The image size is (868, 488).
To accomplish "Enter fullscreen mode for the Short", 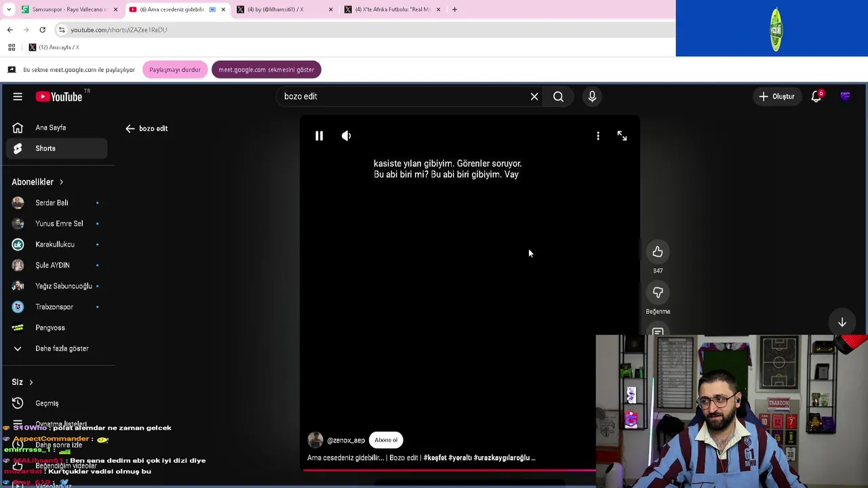I will tap(622, 136).
